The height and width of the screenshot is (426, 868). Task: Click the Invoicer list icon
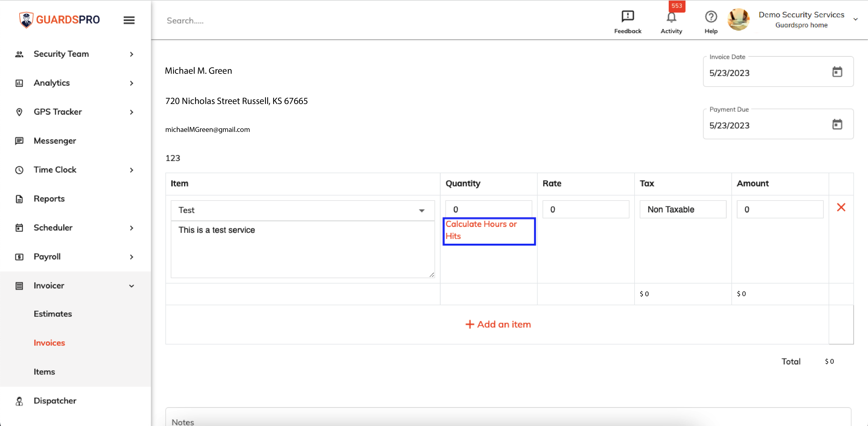pyautogui.click(x=19, y=286)
